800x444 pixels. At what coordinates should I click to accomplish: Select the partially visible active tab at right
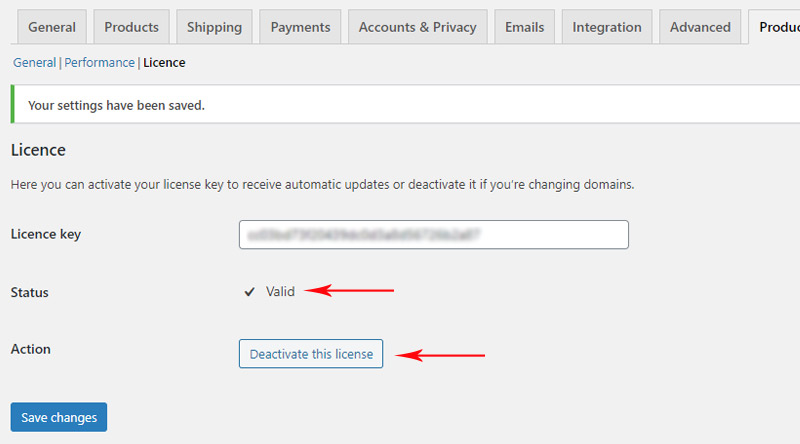click(776, 27)
